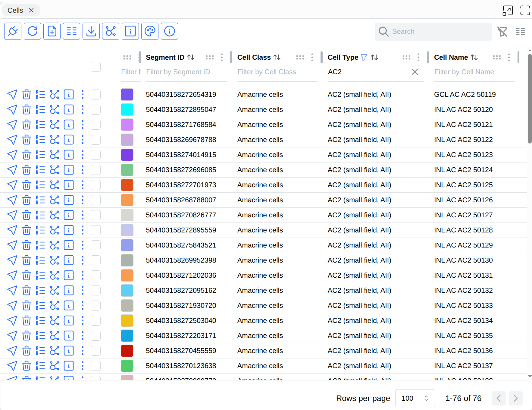
Task: Close the Cells tab
Action: (x=31, y=10)
